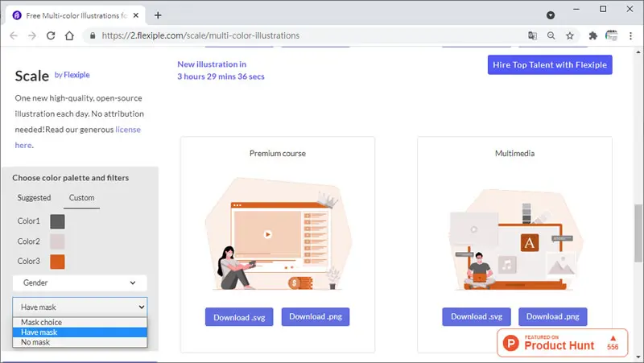Pick the orange Color3 swatch
This screenshot has height=363, width=644.
(57, 262)
